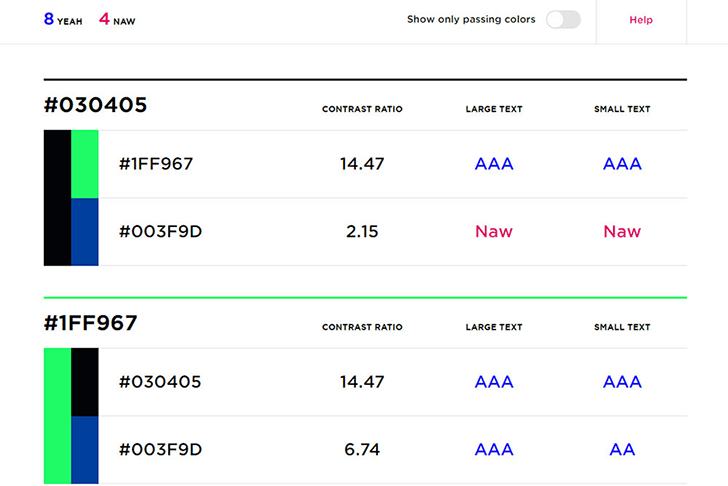Screen dimensions: 728x486
Task: Click the Contrast Ratio header in the #030405 section
Action: point(362,109)
